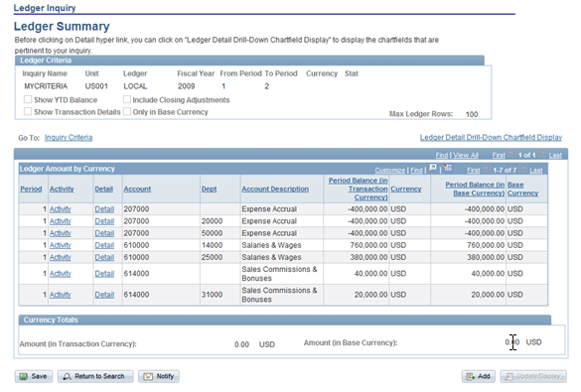Open Activity for 610000 Dept 14000 row
Viewport: 581px width, 392px height.
pos(60,245)
